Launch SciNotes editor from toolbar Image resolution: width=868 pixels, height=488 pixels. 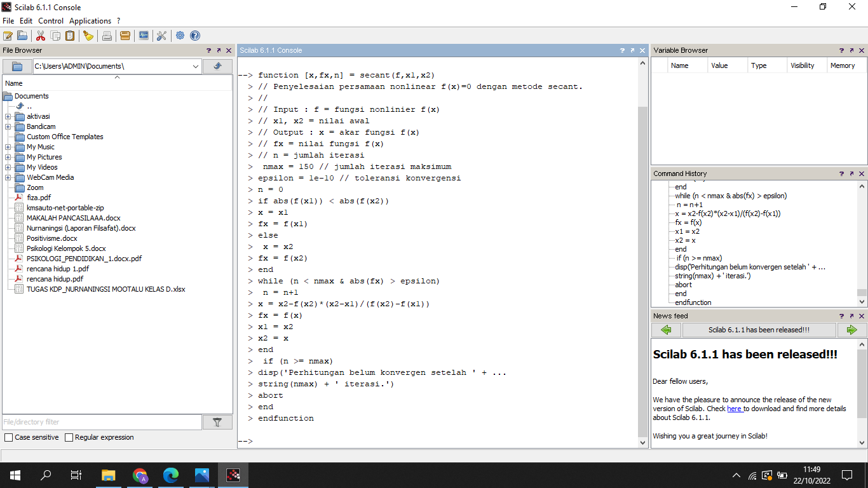point(8,36)
